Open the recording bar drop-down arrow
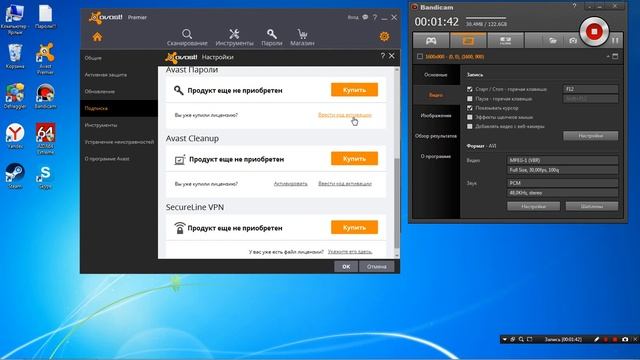The image size is (640, 360). tap(504, 339)
